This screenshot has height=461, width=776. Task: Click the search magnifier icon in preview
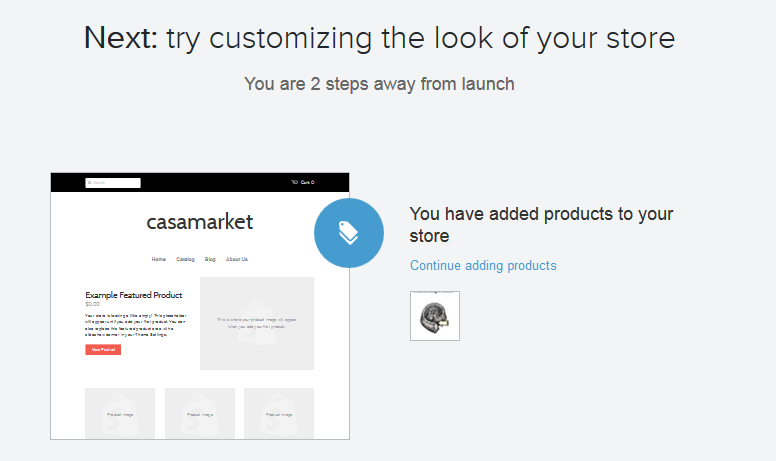point(89,182)
